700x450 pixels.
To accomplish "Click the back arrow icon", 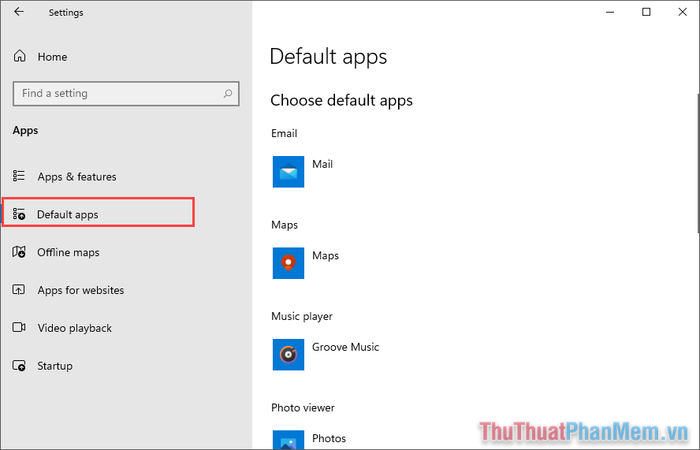I will (19, 12).
